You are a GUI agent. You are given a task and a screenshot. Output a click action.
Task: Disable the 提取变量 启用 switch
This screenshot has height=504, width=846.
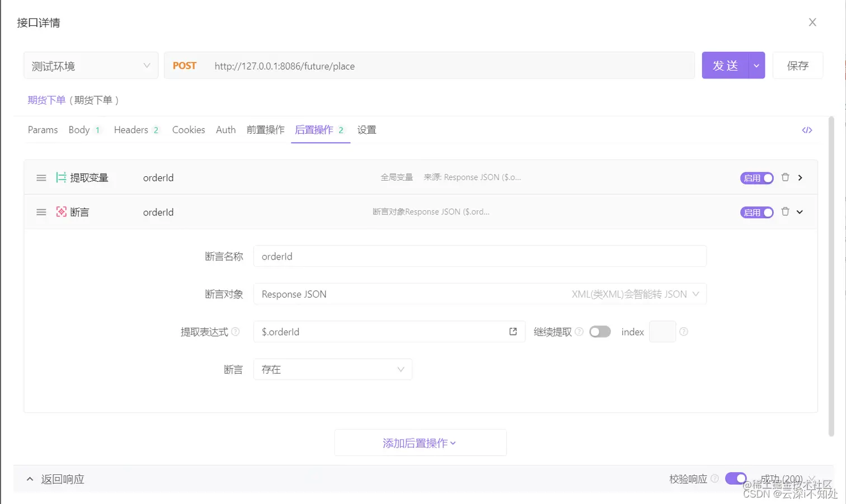click(756, 178)
